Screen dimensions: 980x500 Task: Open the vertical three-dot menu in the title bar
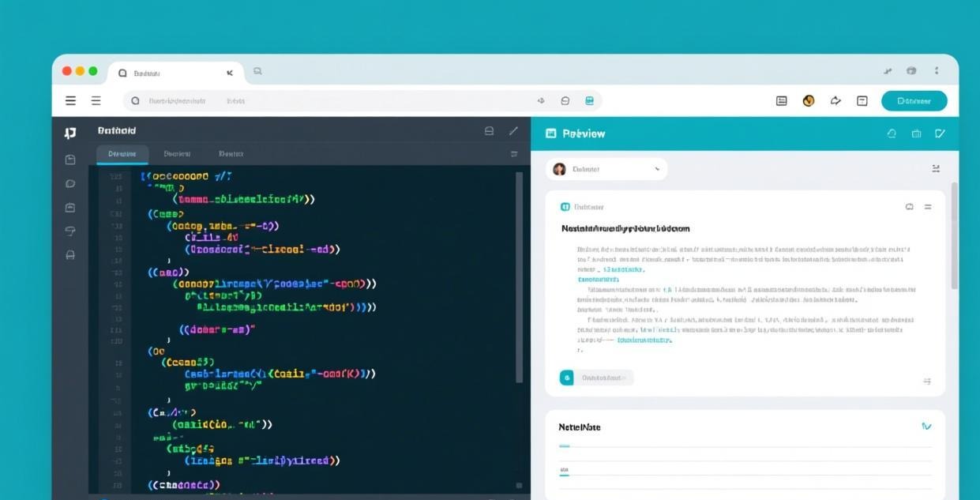937,71
